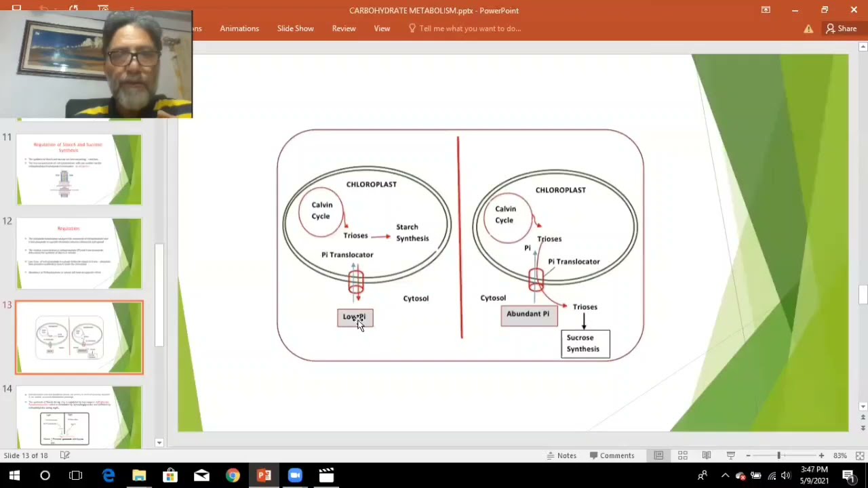
Task: Start Slide Show from status bar
Action: click(x=730, y=455)
